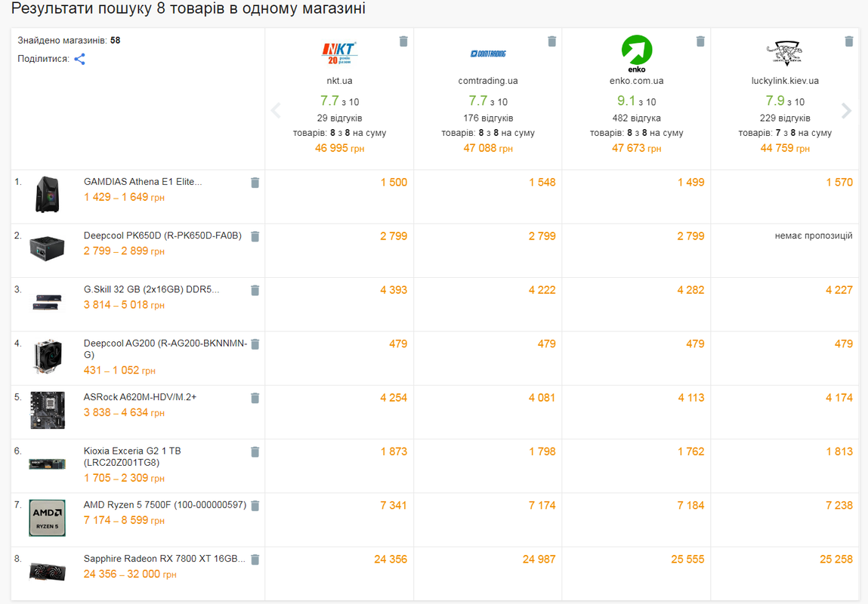Visit nkt.ua store name link

pos(339,81)
